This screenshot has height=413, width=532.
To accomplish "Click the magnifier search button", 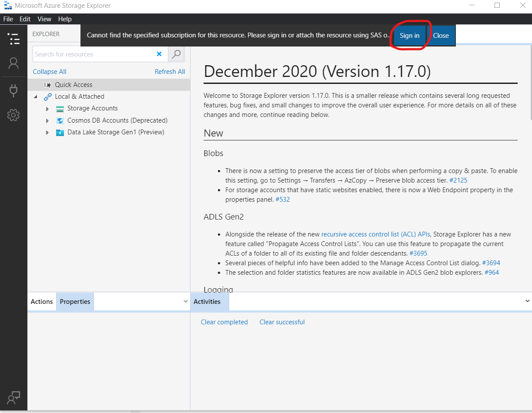I will (x=176, y=54).
